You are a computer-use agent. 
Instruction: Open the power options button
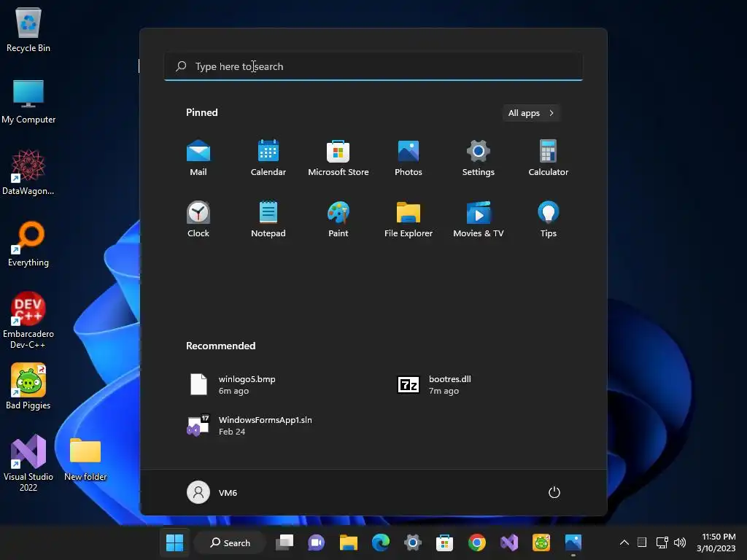tap(554, 492)
